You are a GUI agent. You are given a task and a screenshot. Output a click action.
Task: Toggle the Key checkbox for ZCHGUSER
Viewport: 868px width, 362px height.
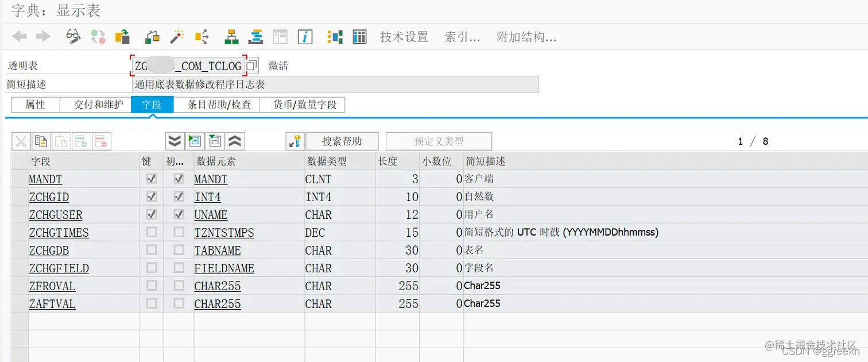click(152, 214)
